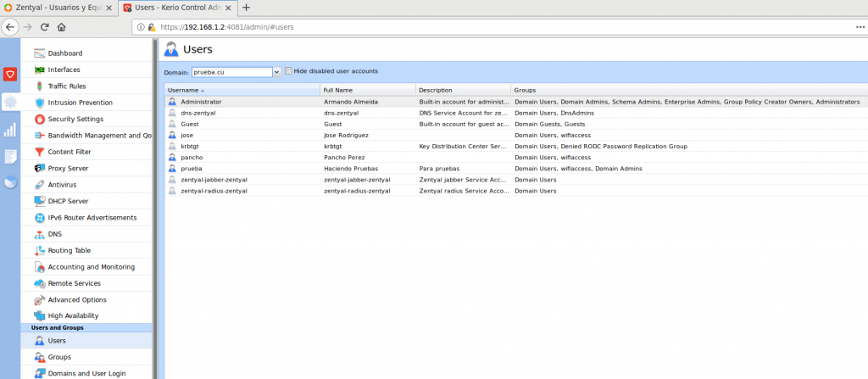Sort by the Description column header
This screenshot has width=868, height=379.
click(463, 91)
